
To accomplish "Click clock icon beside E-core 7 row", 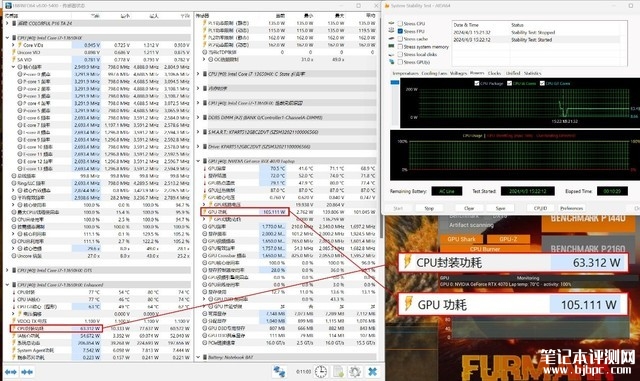I will tap(20, 125).
